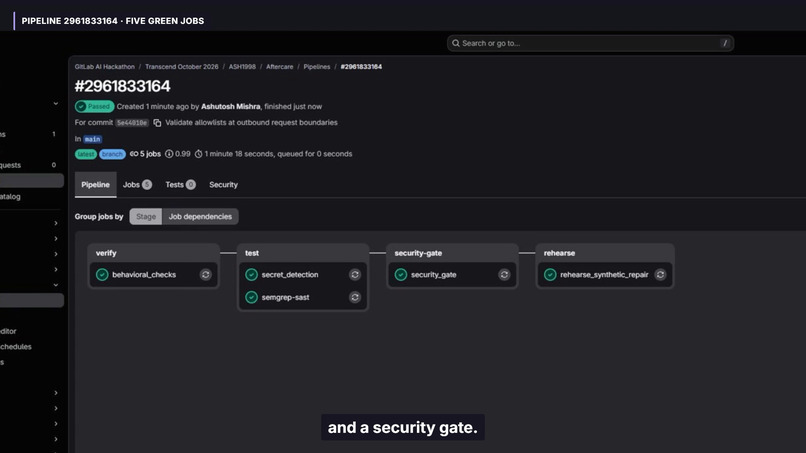Open the behavioral_checks job
The height and width of the screenshot is (453, 806).
144,275
